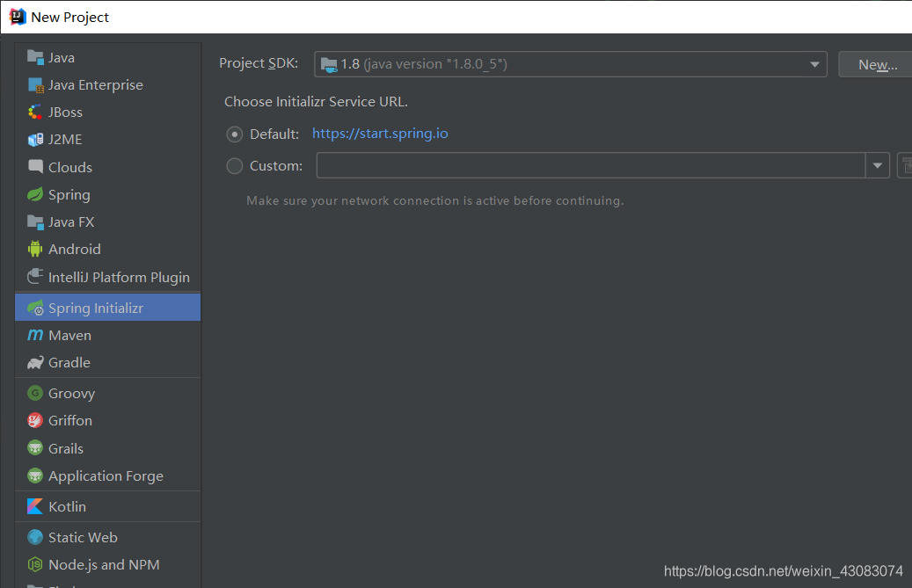Click the Groovy G icon

[35, 394]
